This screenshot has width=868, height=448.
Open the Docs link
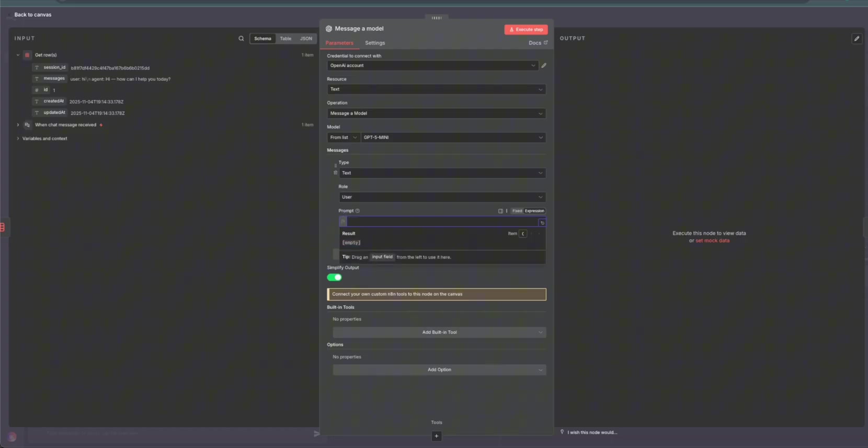click(538, 43)
